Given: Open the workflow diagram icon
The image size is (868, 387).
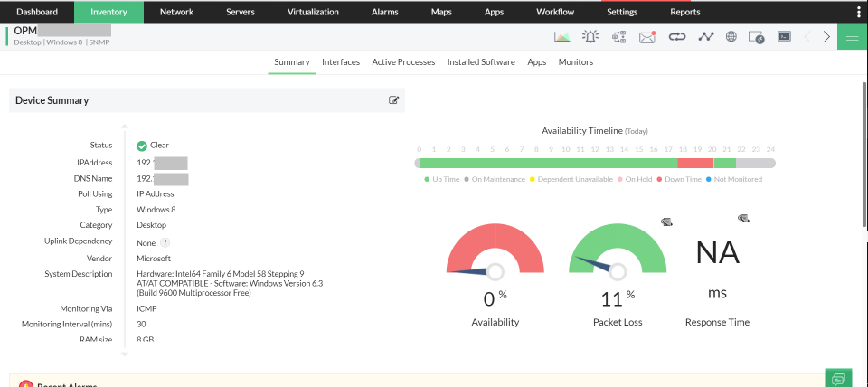Looking at the screenshot, I should (618, 36).
